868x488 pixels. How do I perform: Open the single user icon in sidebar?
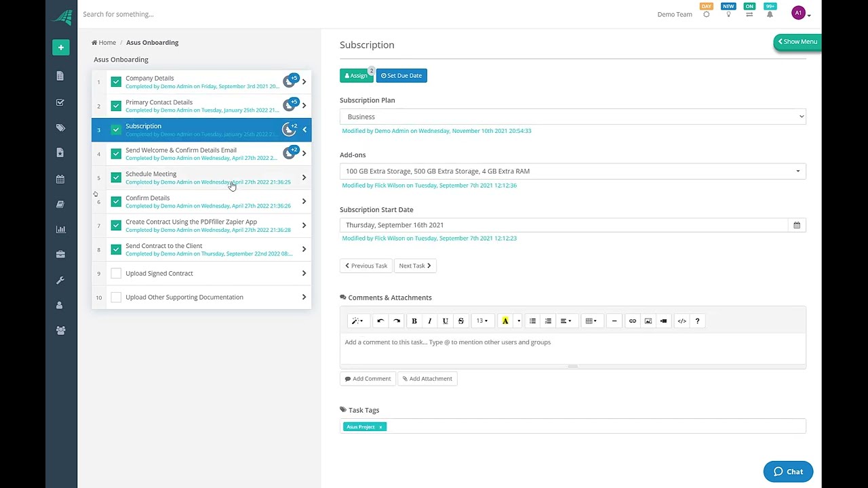[60, 305]
